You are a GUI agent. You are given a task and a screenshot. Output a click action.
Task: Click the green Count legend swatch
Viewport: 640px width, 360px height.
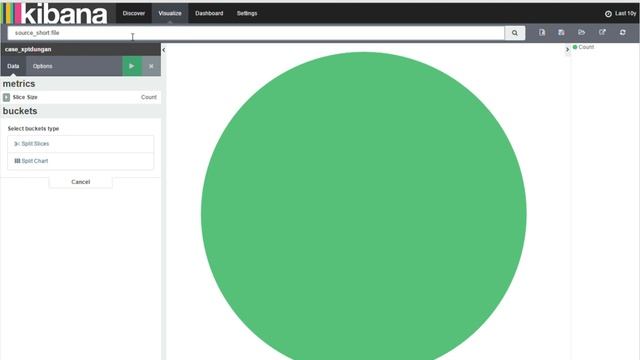click(575, 47)
